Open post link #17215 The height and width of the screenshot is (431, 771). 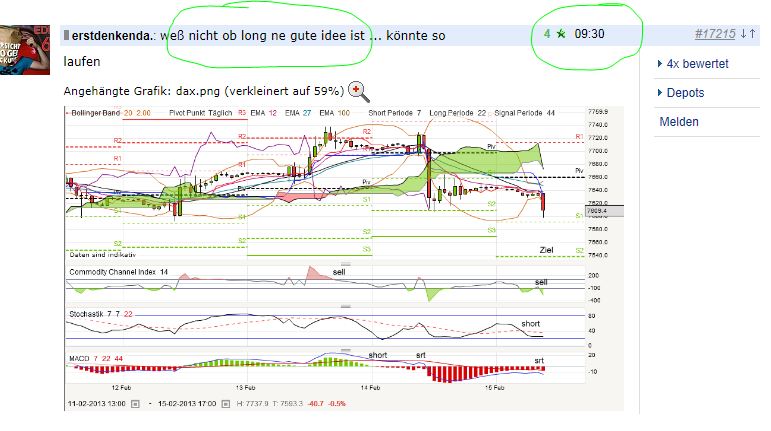click(715, 34)
